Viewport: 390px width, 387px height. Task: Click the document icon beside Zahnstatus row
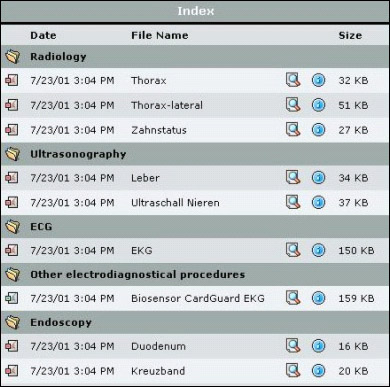[x=12, y=130]
